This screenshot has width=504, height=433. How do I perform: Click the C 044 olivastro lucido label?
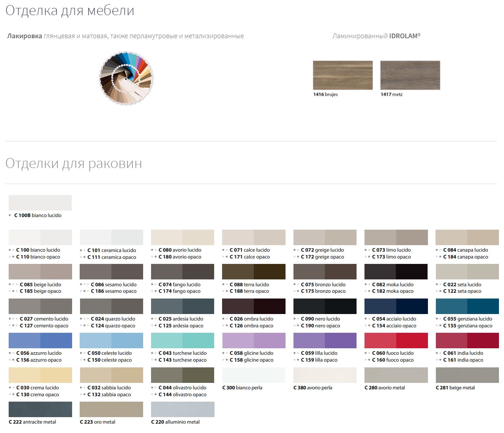click(182, 388)
